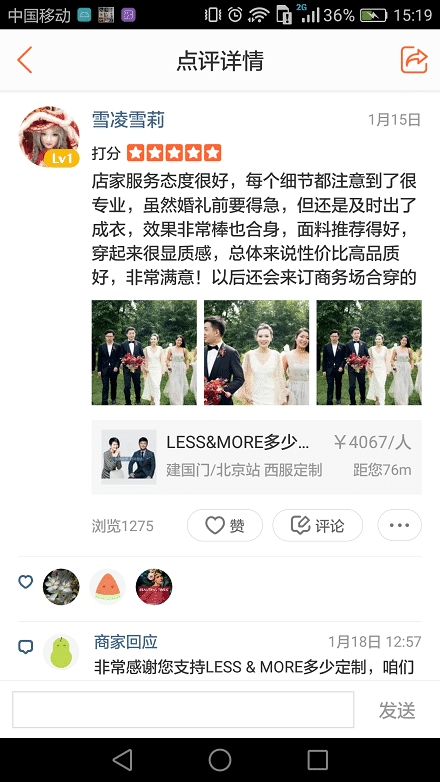Image resolution: width=440 pixels, height=782 pixels.
Task: Open the share icon in header
Action: pos(414,60)
